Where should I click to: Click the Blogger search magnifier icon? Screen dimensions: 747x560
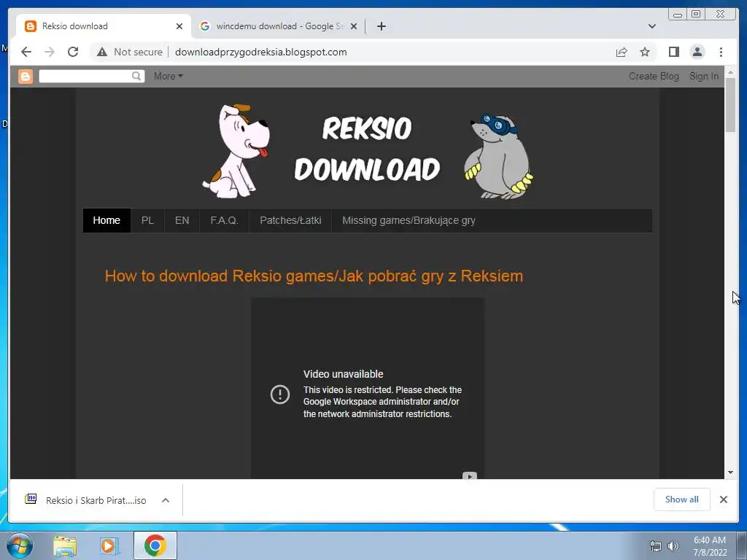(x=136, y=76)
